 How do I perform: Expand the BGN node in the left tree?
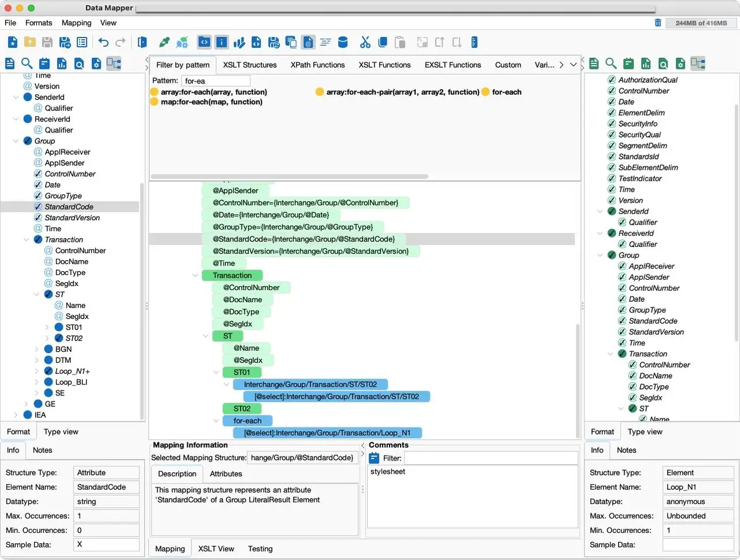36,350
